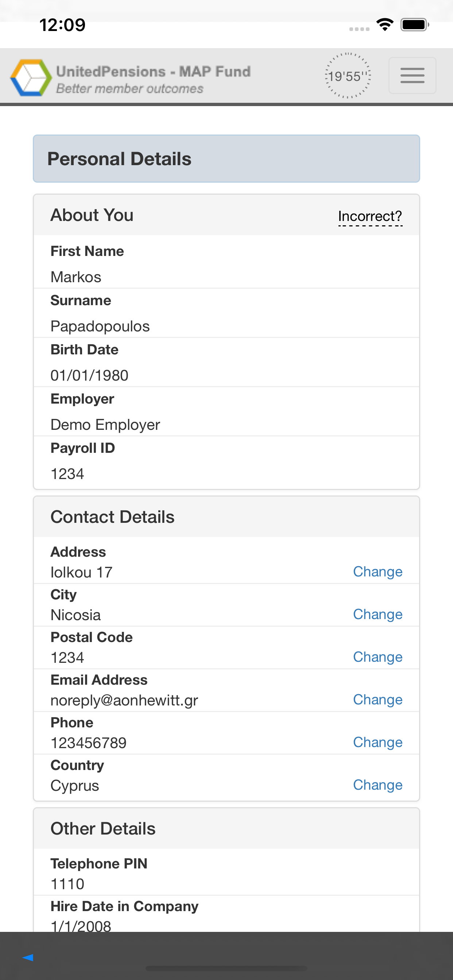Change the Country Cyprus

pos(377,785)
